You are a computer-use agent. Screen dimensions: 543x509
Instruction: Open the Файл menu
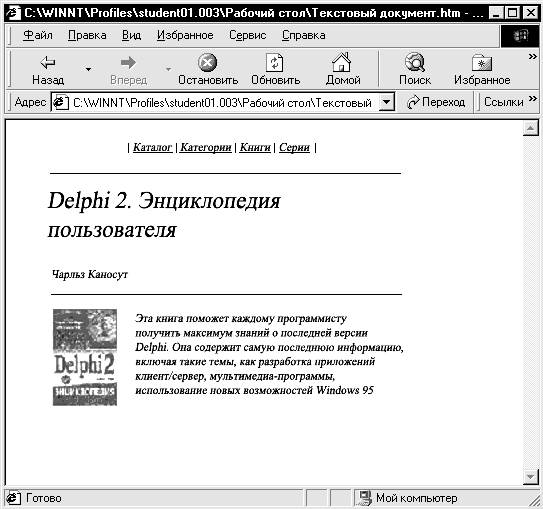click(x=38, y=35)
